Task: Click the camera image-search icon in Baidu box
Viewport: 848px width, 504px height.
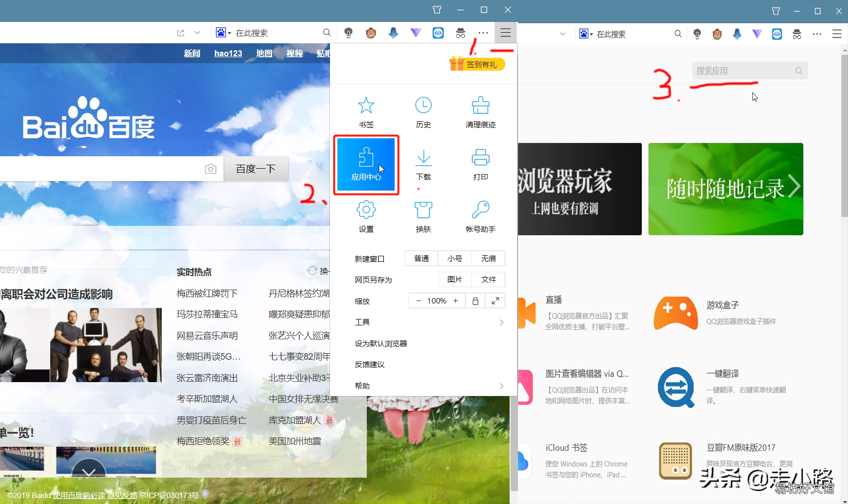Action: (x=211, y=169)
